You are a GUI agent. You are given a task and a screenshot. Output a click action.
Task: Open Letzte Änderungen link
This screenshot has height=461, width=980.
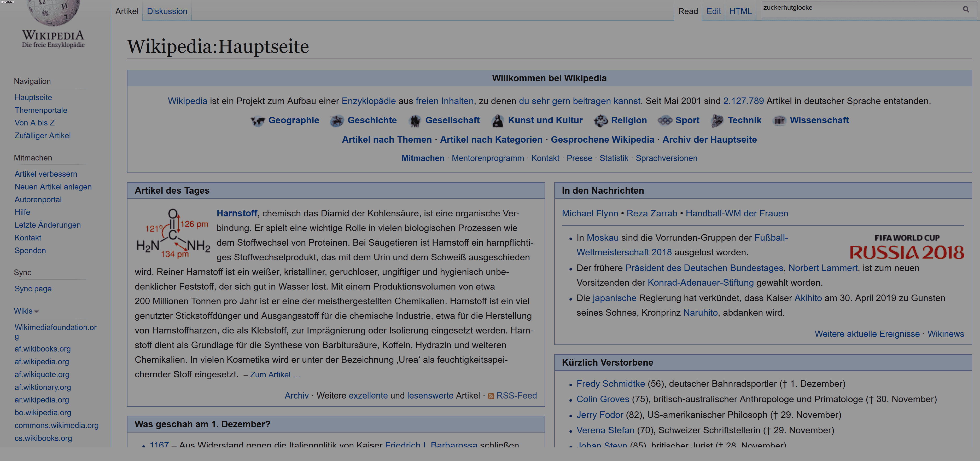click(x=48, y=225)
